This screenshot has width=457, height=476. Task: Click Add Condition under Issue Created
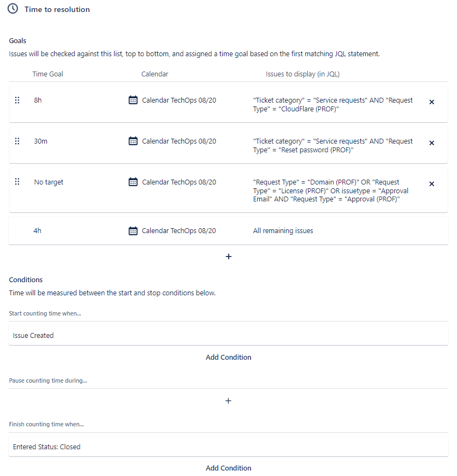pyautogui.click(x=228, y=358)
